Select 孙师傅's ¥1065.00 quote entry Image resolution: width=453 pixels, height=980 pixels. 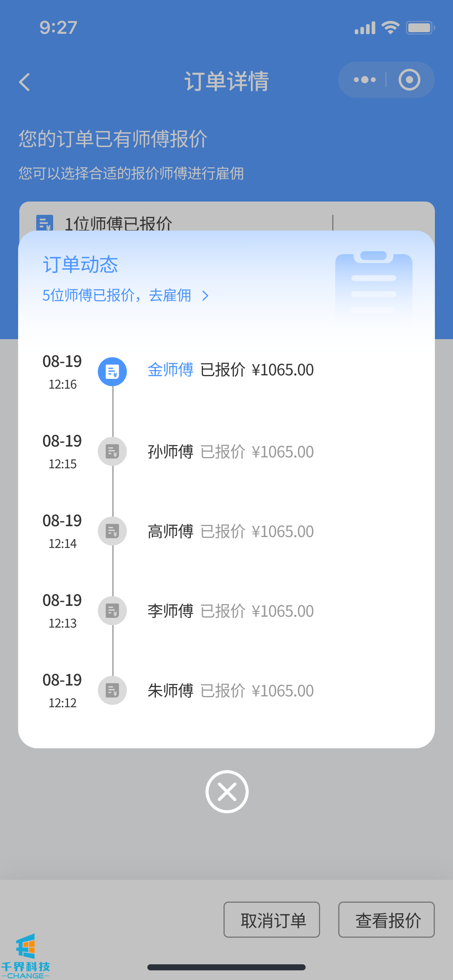click(x=230, y=452)
